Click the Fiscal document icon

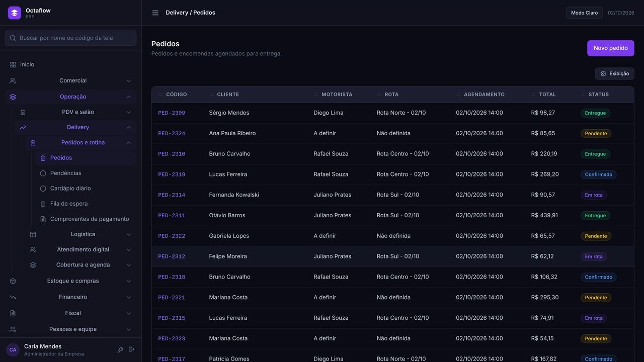tap(13, 313)
